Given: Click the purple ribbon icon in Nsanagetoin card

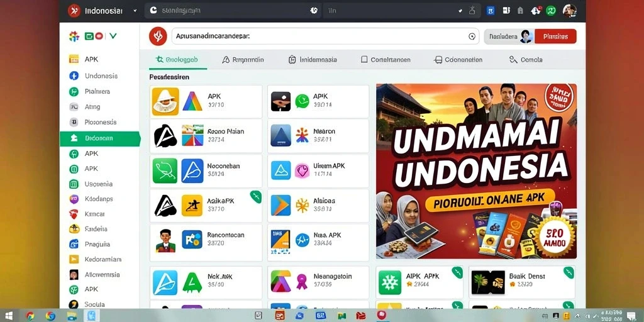Looking at the screenshot, I should pos(302,282).
